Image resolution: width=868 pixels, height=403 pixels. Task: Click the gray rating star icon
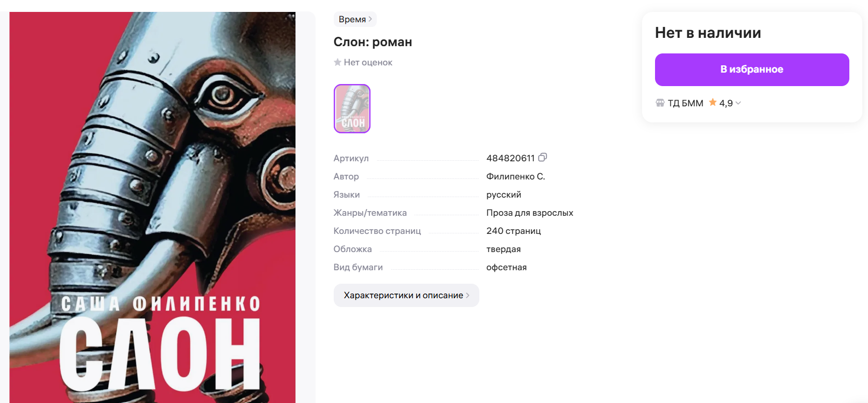337,62
